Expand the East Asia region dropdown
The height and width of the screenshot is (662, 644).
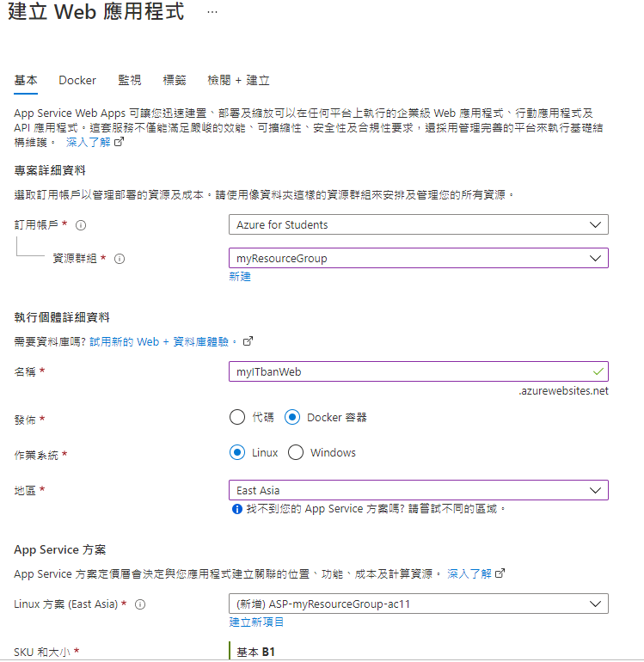[419, 490]
